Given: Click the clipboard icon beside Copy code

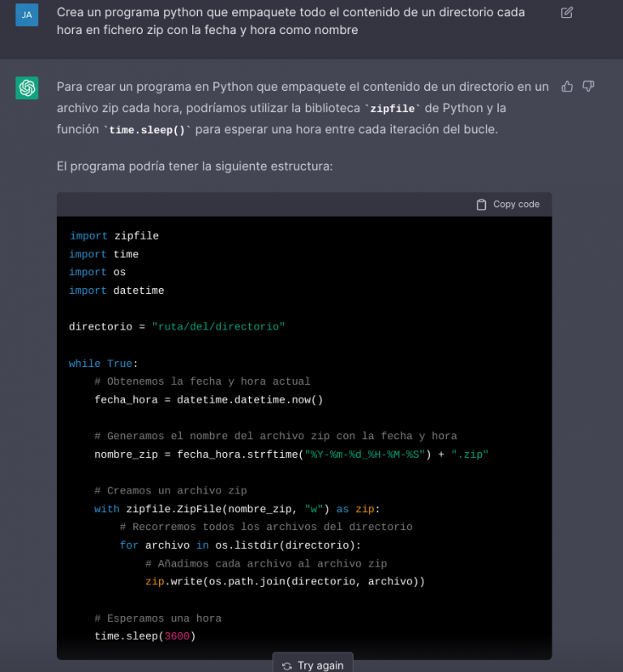Looking at the screenshot, I should [x=482, y=205].
